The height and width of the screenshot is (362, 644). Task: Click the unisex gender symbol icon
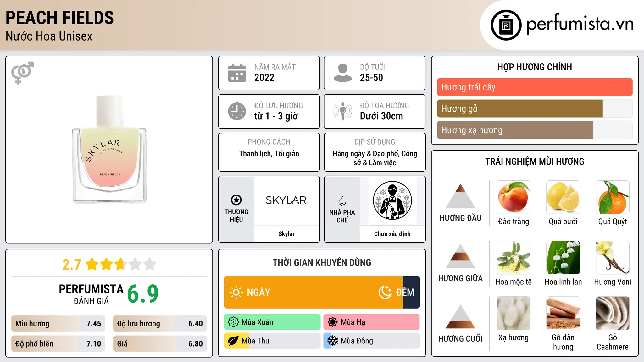[x=22, y=73]
